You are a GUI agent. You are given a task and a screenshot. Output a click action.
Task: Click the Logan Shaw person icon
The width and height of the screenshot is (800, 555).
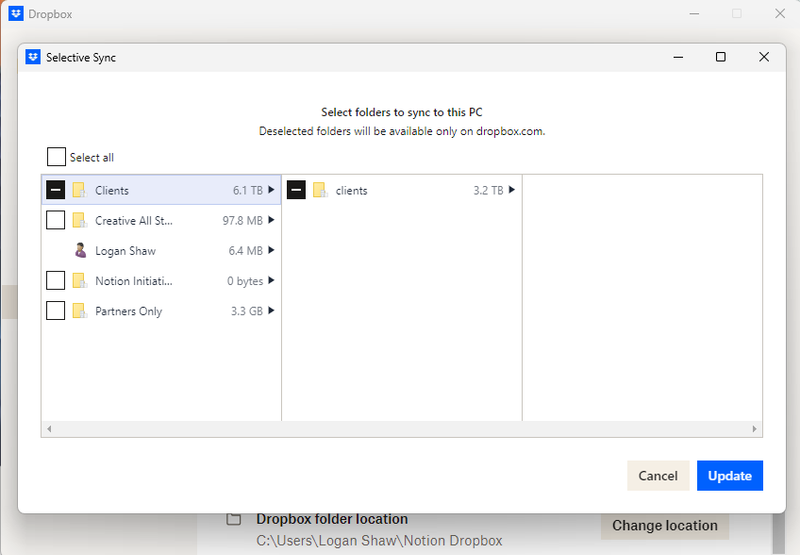coord(80,250)
